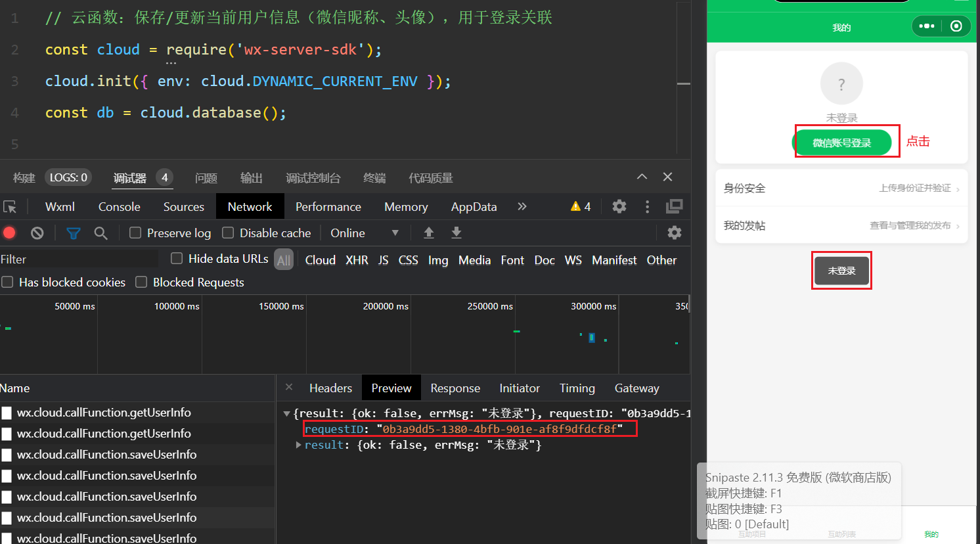Open the 代码质量 panel tab
This screenshot has width=980, height=544.
coord(431,177)
